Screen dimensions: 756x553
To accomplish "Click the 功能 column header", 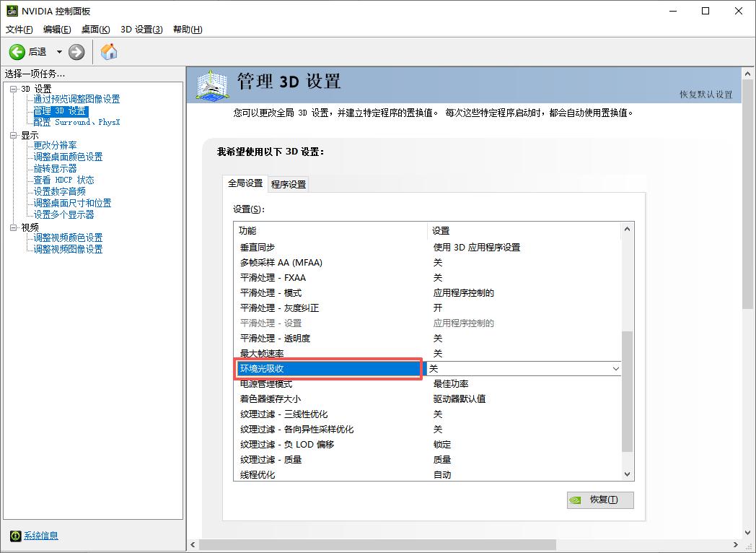I will pos(330,231).
